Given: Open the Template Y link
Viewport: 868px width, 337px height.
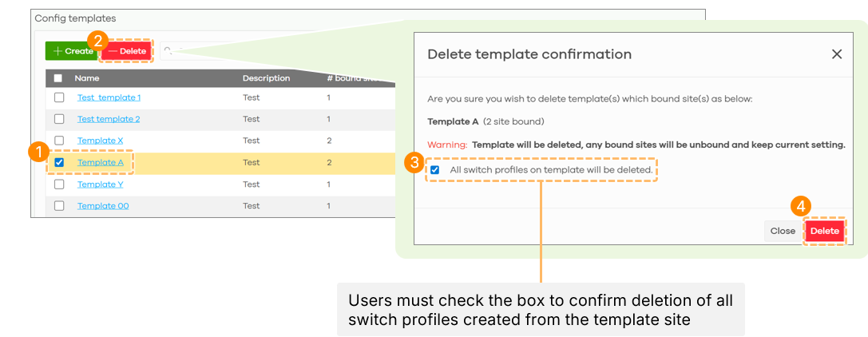Looking at the screenshot, I should [100, 184].
